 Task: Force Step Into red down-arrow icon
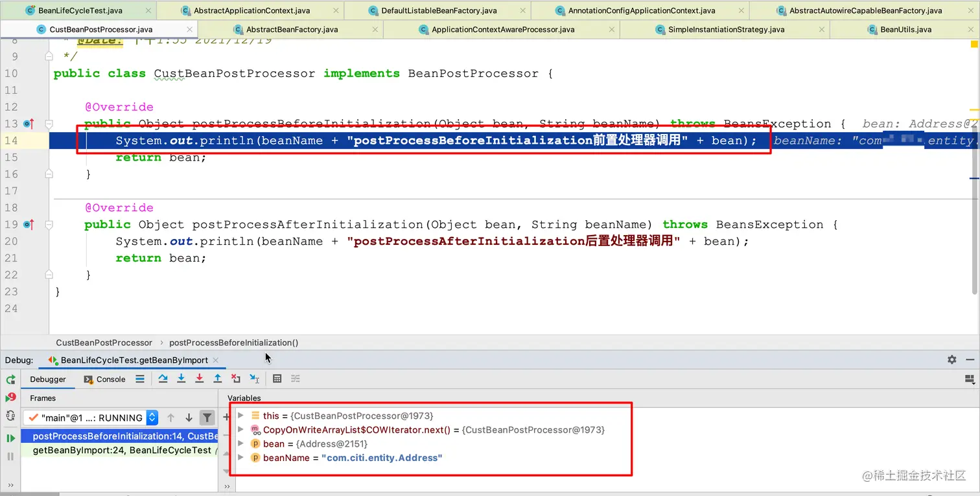tap(200, 379)
